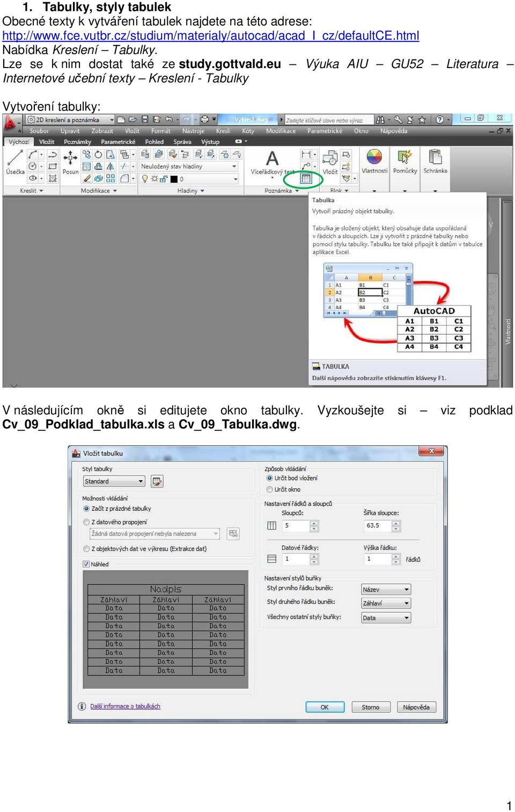
Task: Click the Print icon in quick access toolbar
Action: pyautogui.click(x=204, y=120)
